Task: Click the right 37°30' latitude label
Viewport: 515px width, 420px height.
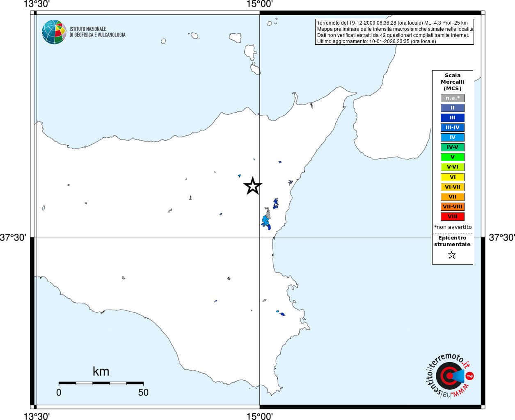Action: coord(501,237)
